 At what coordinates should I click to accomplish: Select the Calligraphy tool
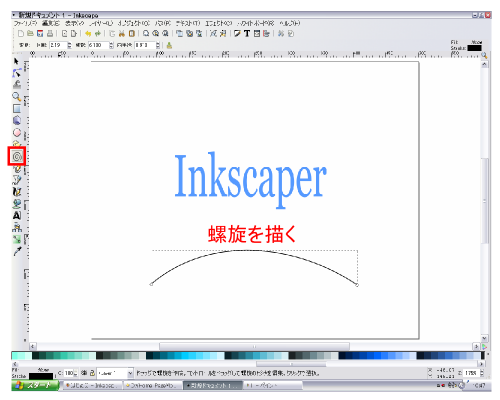(x=17, y=192)
